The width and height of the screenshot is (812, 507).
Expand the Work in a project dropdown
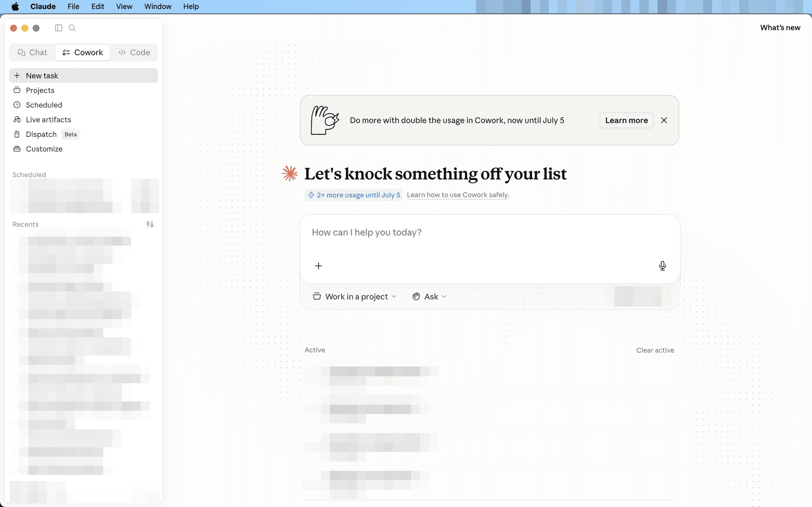click(355, 297)
